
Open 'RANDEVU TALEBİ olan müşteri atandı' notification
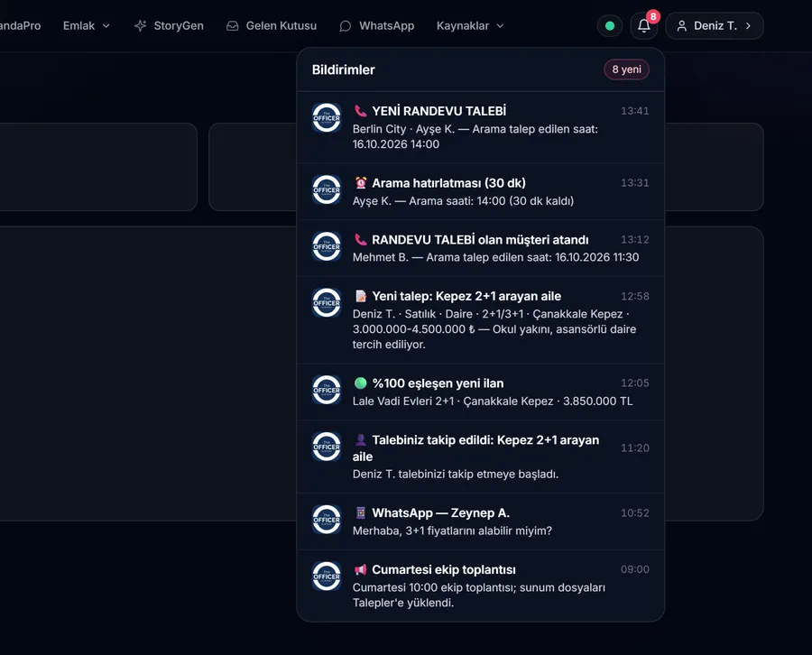[x=481, y=248]
